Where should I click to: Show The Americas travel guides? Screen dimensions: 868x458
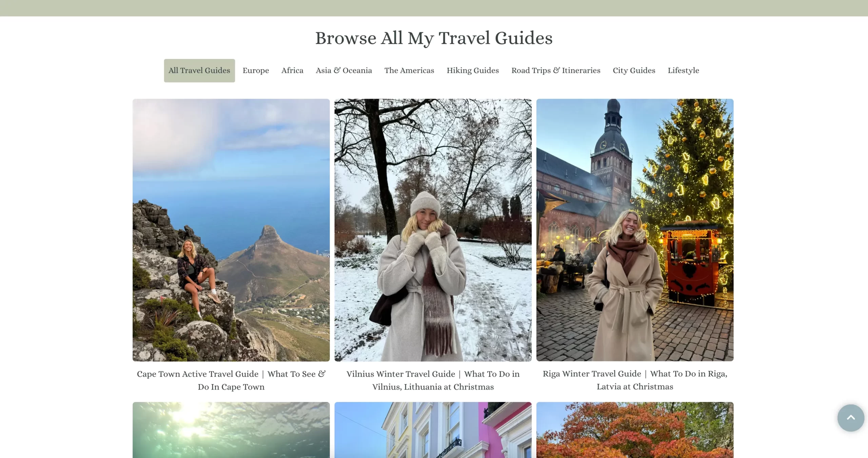409,70
